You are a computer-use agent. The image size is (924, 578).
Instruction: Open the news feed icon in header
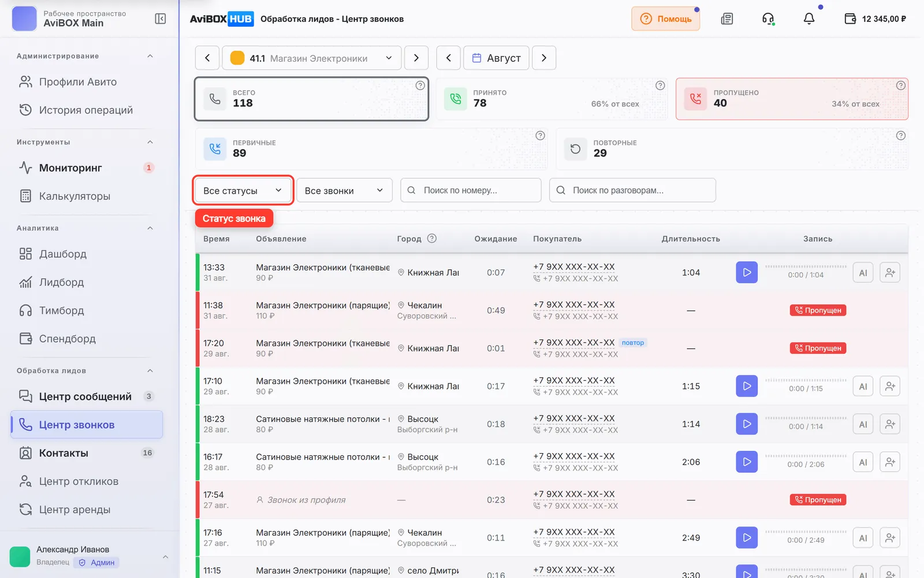click(x=727, y=19)
